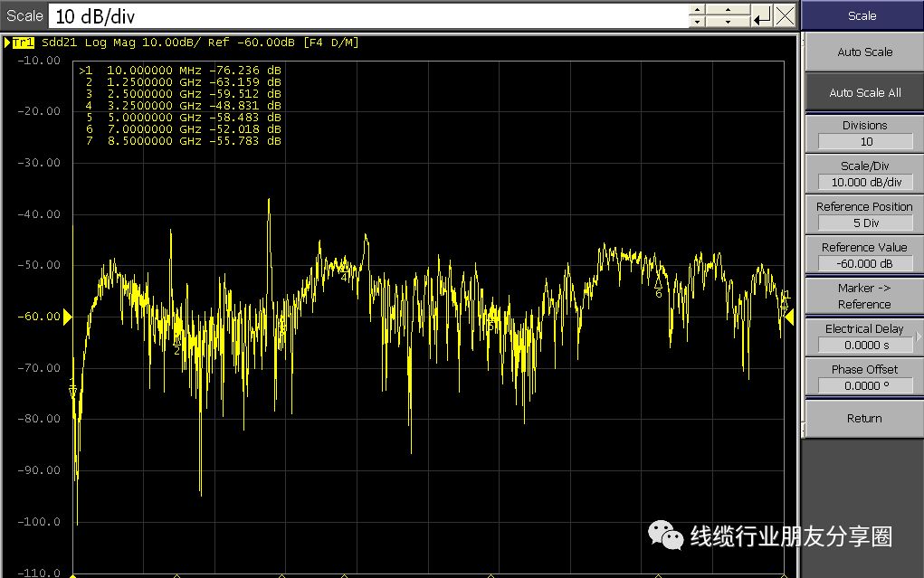924x578 pixels.
Task: Click the small increment up arrow
Action: [697, 10]
